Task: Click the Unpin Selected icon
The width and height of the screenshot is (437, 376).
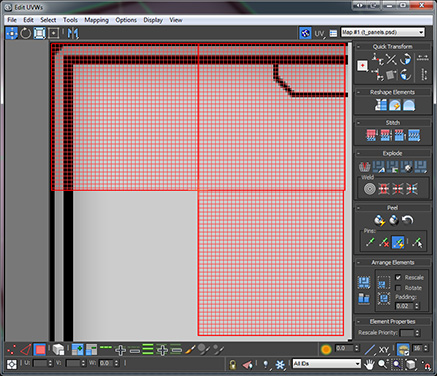Action: 384,242
